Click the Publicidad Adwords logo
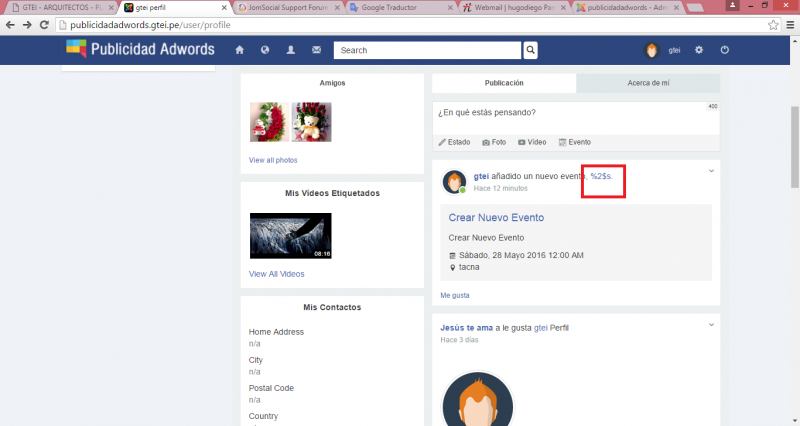The image size is (800, 426). [x=140, y=49]
